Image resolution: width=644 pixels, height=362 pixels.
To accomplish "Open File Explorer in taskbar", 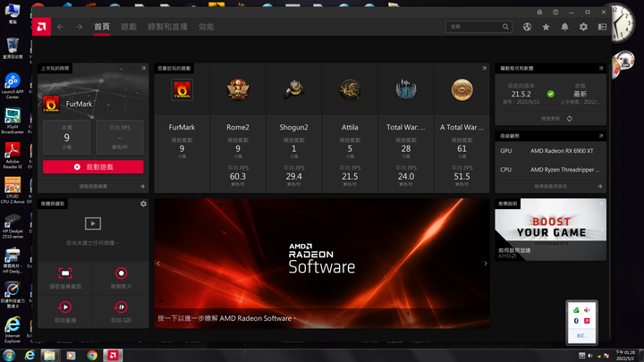I will 50,355.
